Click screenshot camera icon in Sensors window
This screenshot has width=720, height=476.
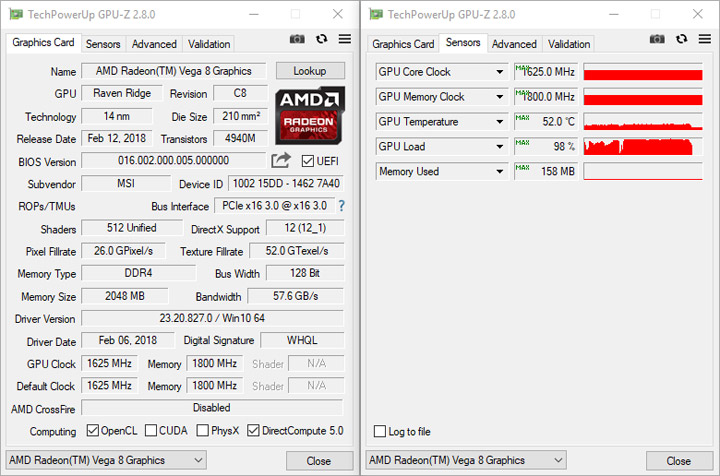click(x=657, y=39)
